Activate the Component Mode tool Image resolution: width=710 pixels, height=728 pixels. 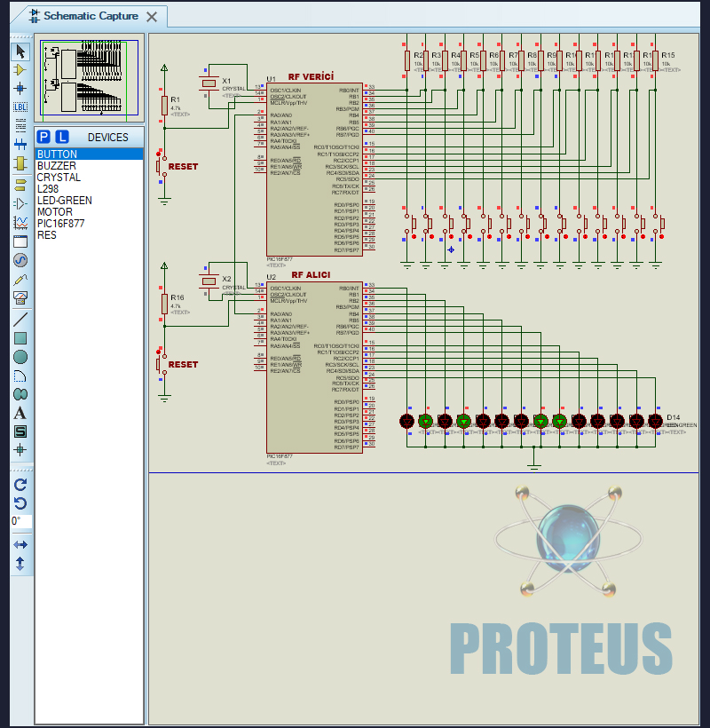pos(20,69)
